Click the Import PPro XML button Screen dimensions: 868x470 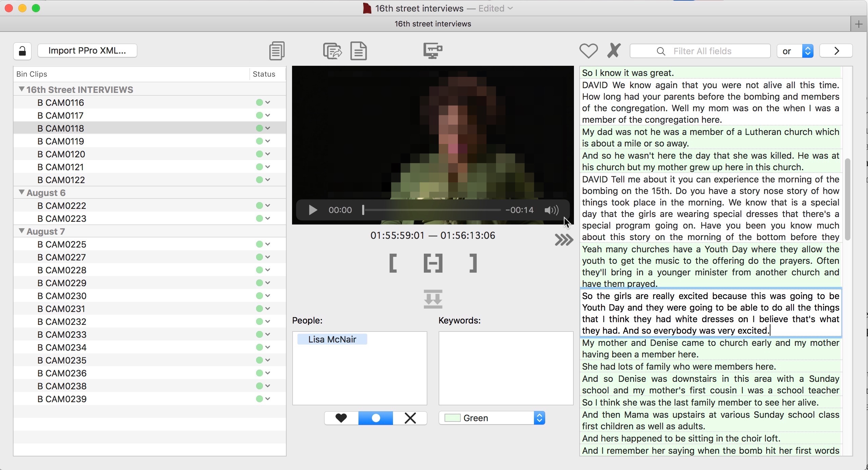coord(87,50)
